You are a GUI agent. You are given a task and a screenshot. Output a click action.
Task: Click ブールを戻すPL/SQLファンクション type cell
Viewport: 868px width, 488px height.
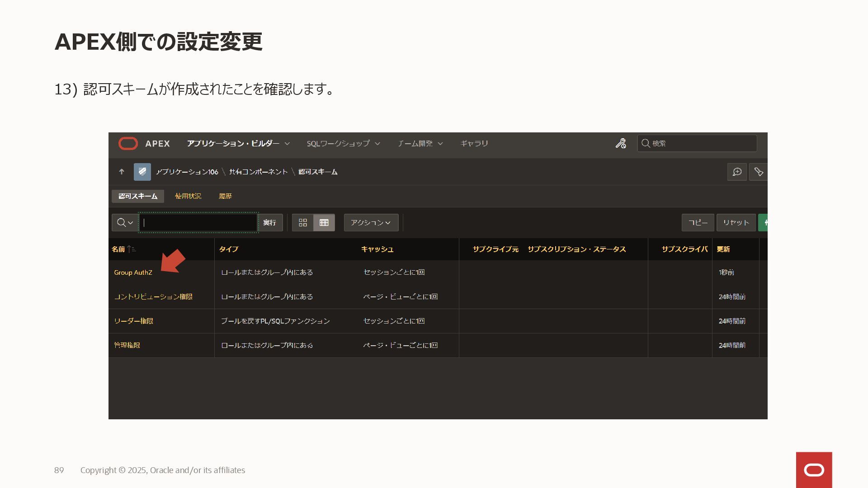275,321
